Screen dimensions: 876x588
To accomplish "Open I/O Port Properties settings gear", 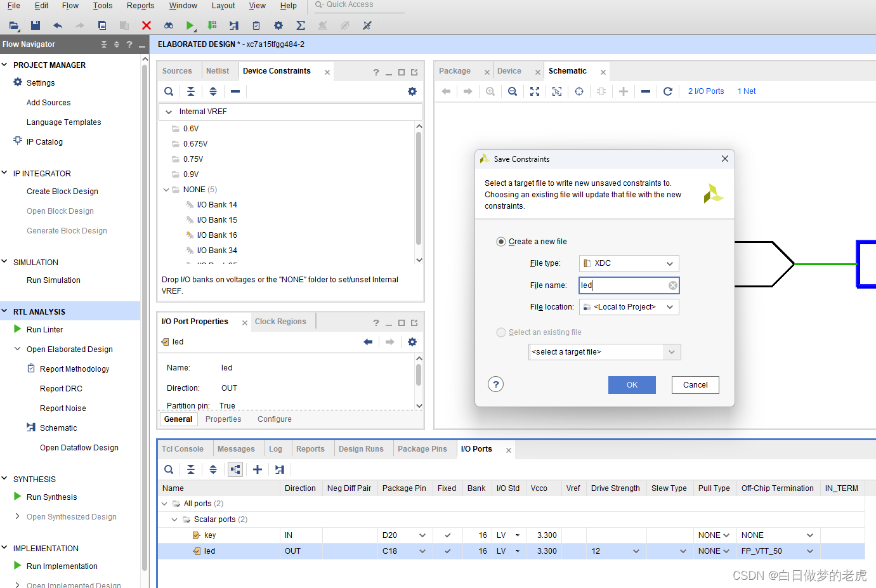I will [412, 342].
